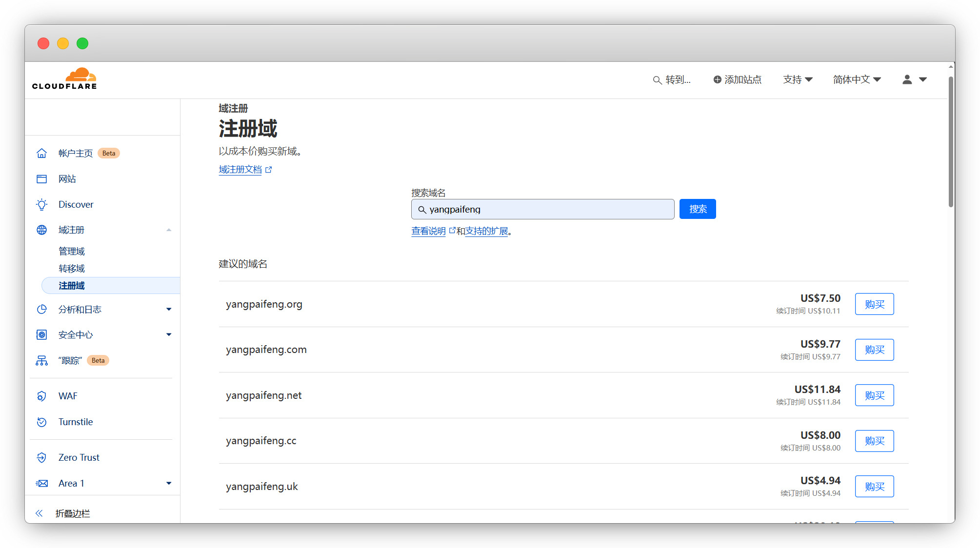This screenshot has width=980, height=548.
Task: Open account home via house icon
Action: coord(42,153)
